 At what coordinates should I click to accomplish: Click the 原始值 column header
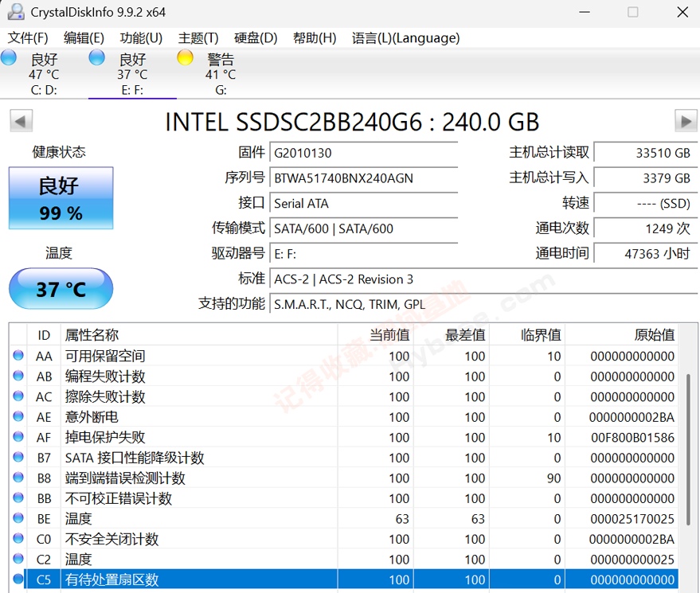pos(621,334)
